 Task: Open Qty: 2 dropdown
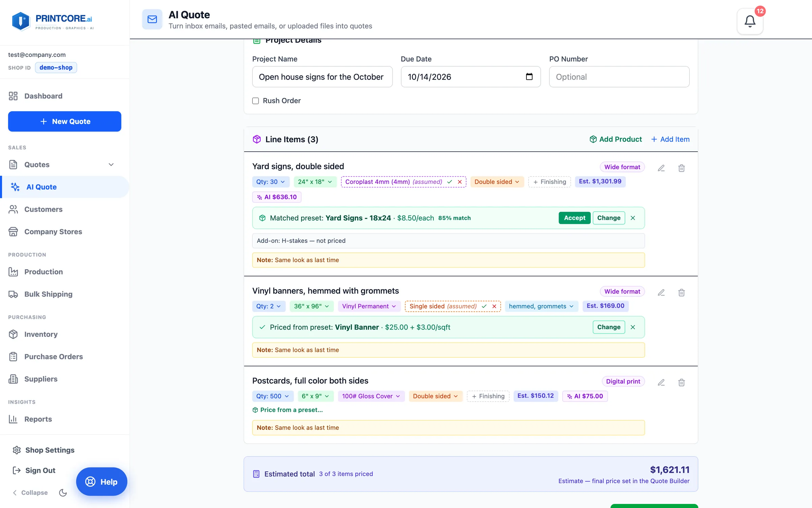269,306
